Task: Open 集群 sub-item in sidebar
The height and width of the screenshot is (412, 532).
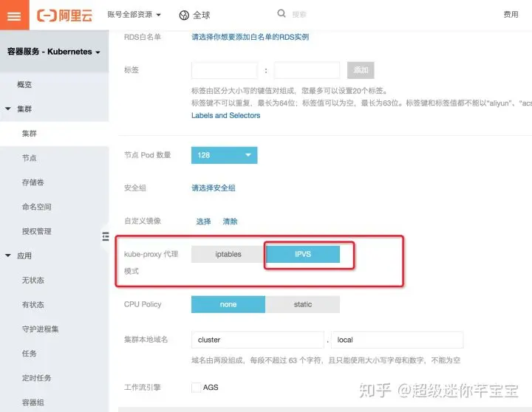Action: coord(29,134)
